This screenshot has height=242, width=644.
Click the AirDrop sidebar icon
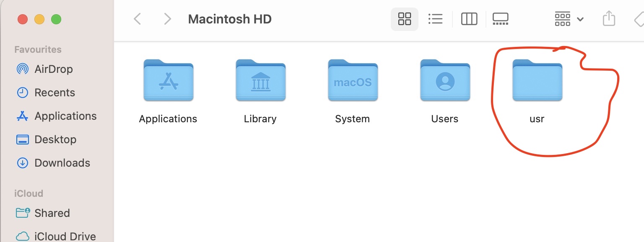[x=22, y=69]
